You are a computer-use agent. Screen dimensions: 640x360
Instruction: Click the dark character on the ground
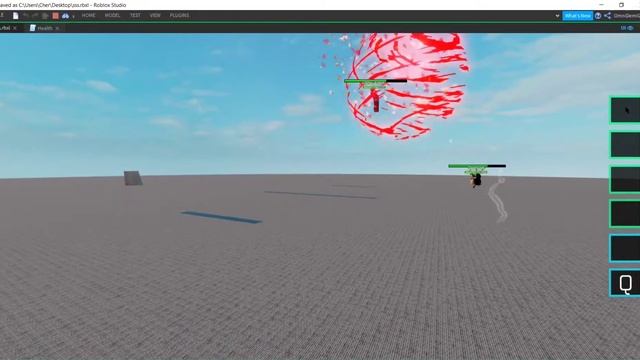tap(476, 180)
